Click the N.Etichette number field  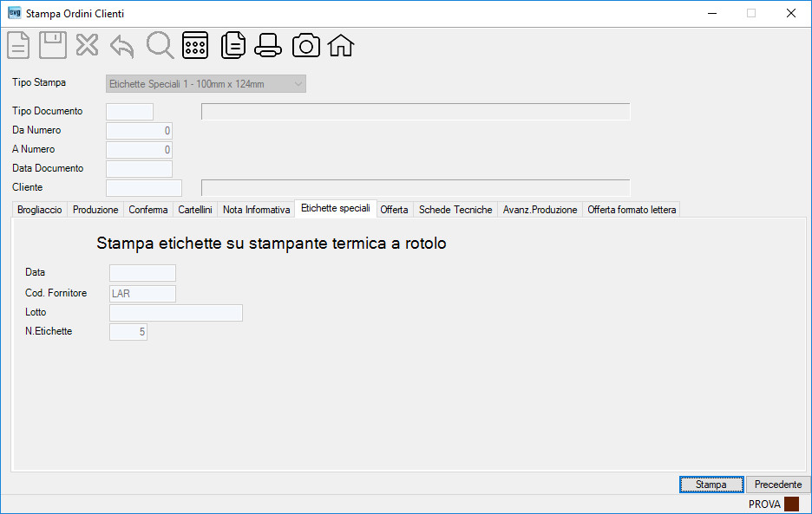pyautogui.click(x=128, y=332)
